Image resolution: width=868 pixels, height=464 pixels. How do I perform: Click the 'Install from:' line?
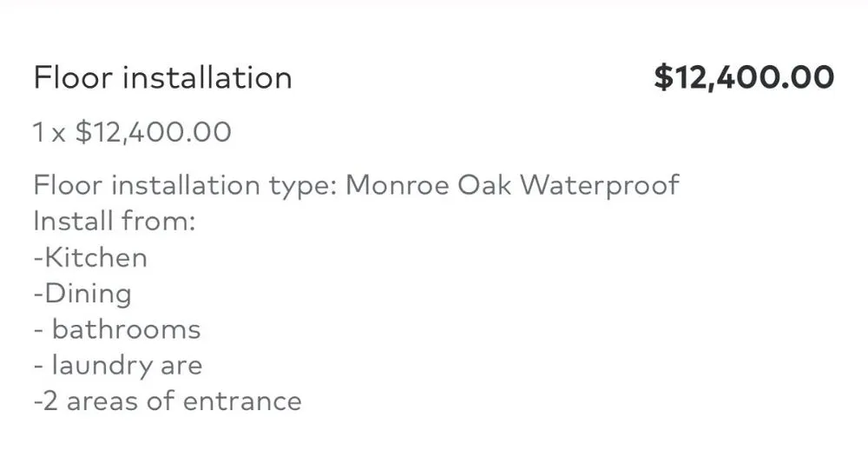(x=114, y=221)
